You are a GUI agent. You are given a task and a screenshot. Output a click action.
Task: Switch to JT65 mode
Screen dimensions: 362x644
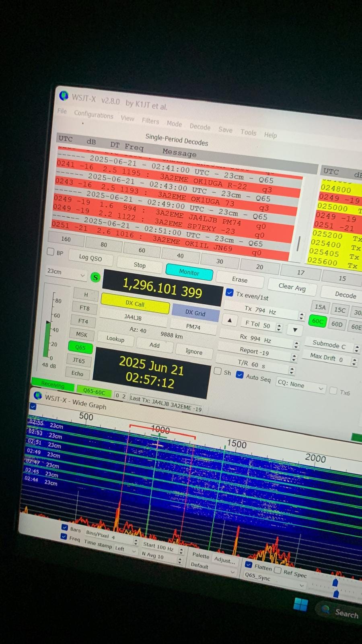pyautogui.click(x=79, y=361)
